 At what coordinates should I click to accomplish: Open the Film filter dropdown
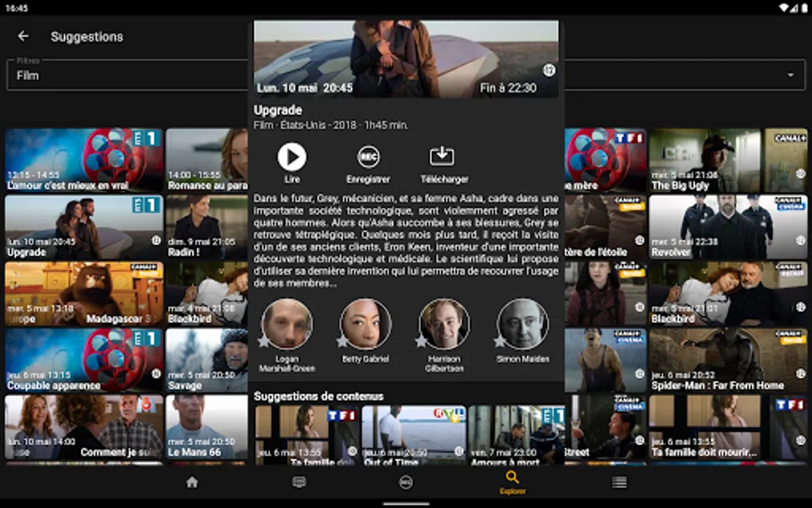406,75
